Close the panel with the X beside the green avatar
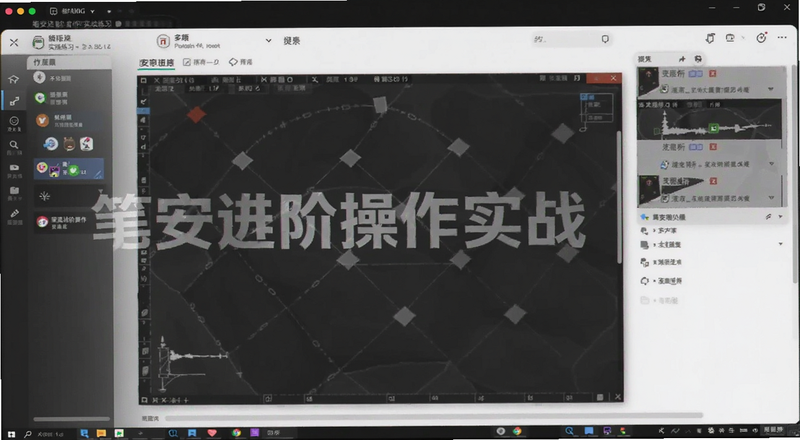This screenshot has width=800, height=440. click(x=14, y=42)
